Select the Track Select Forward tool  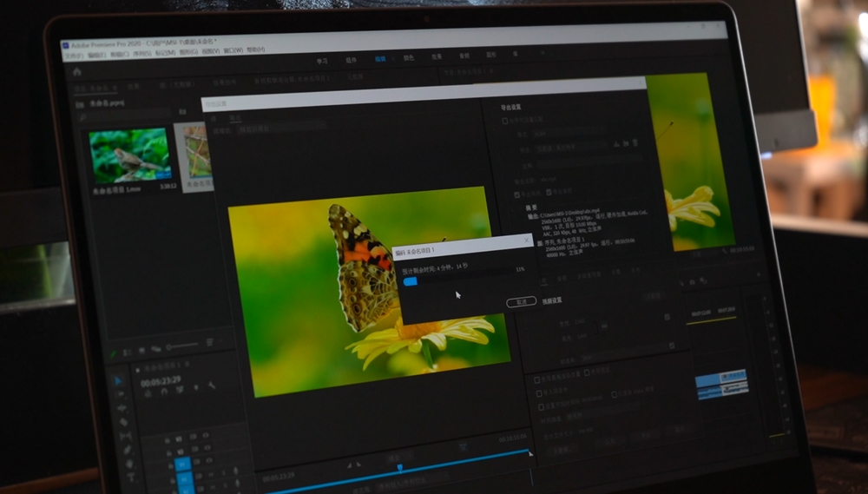[x=121, y=394]
